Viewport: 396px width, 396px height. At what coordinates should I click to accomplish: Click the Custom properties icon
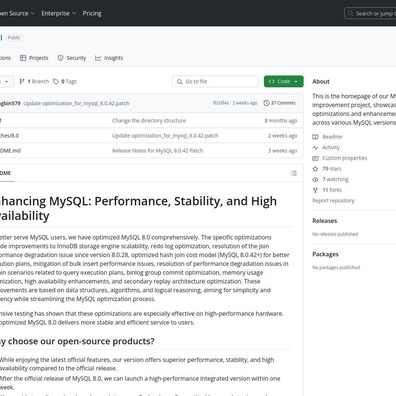(315, 158)
